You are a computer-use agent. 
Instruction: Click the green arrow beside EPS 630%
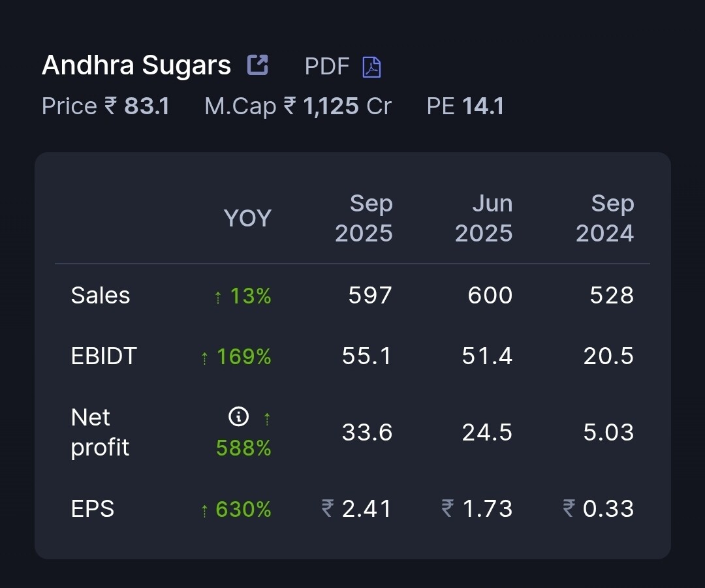point(205,510)
